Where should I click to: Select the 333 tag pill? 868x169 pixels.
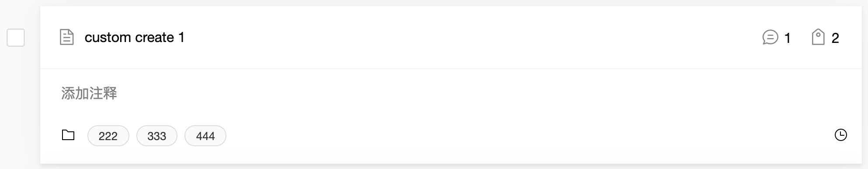156,136
